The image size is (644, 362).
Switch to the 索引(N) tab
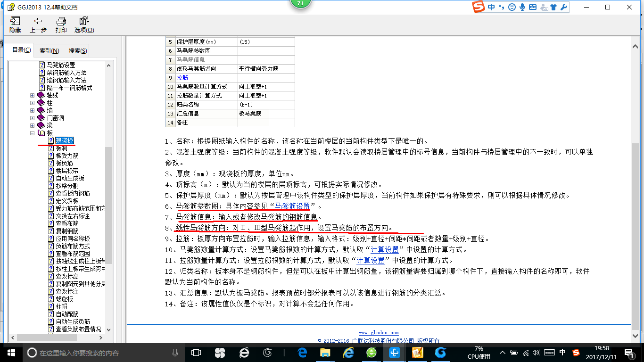(49, 51)
